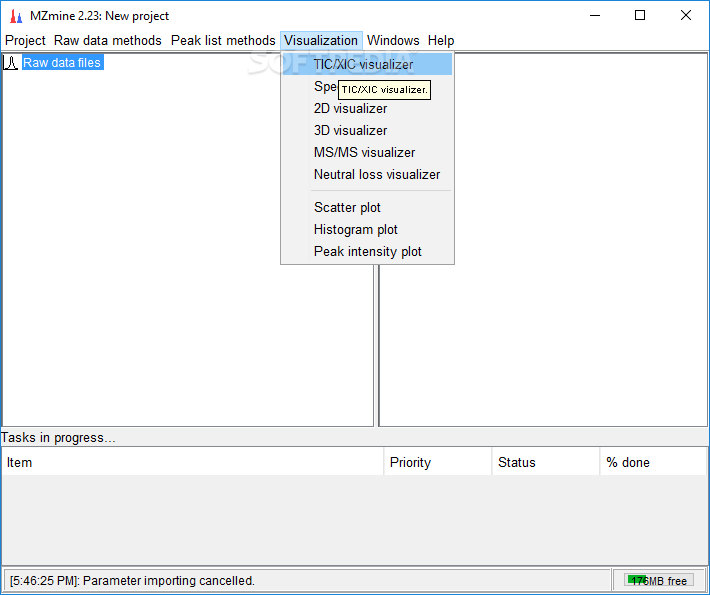Open the Help menu
710x595 pixels.
coord(441,41)
